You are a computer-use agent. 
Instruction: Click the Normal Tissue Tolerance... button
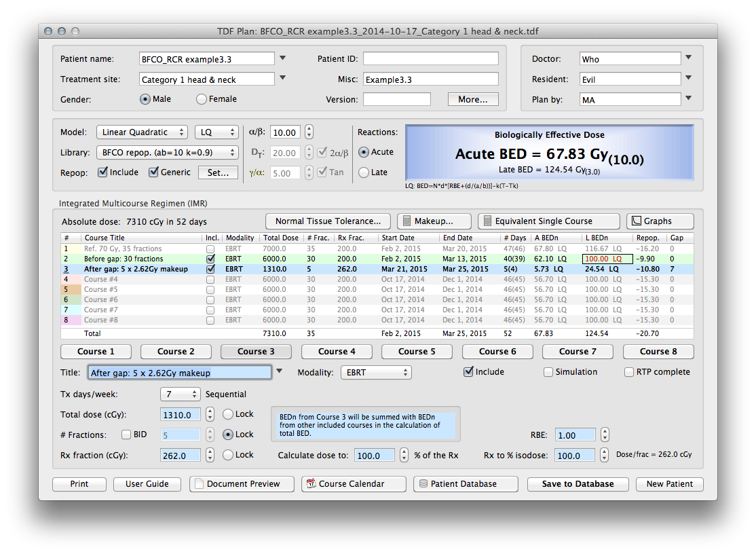328,221
